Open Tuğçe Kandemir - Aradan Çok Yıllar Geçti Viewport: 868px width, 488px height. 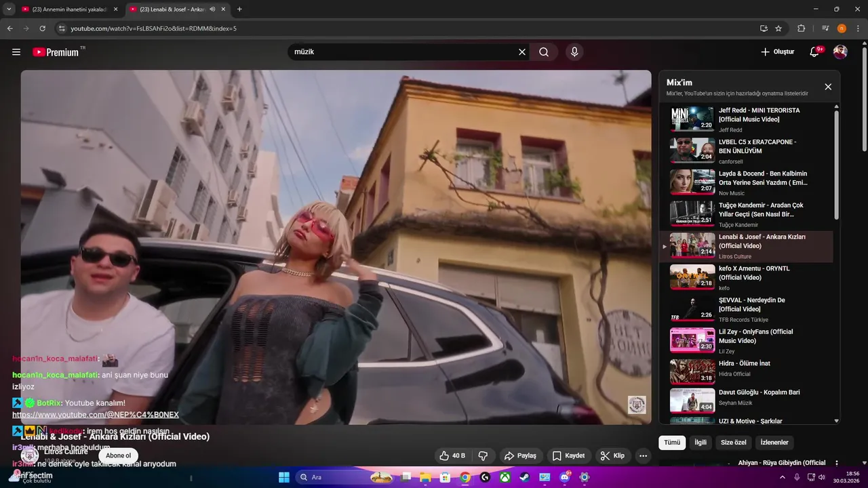[x=746, y=214]
